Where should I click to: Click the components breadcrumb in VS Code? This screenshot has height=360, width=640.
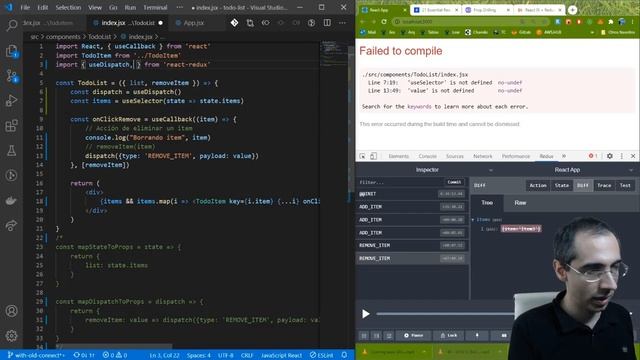pyautogui.click(x=63, y=37)
